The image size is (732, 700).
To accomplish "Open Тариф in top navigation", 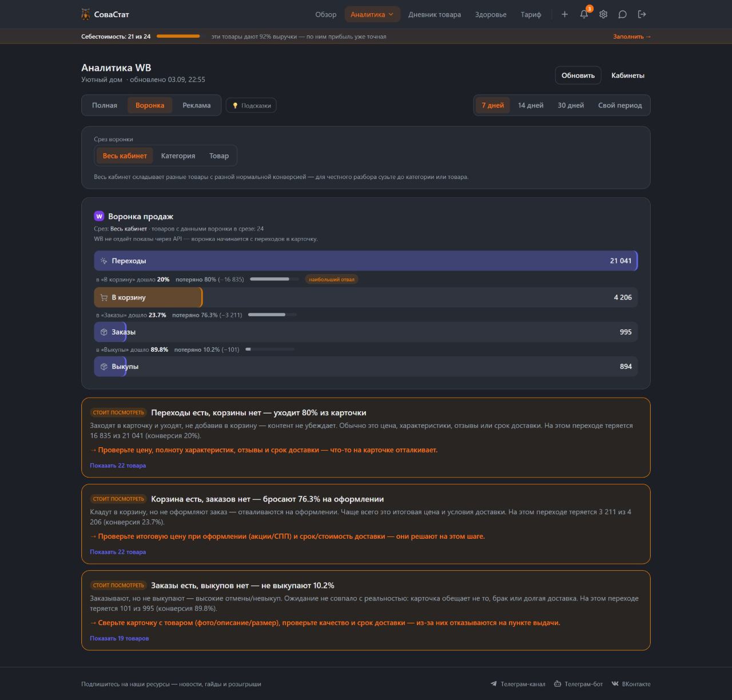I will [531, 14].
